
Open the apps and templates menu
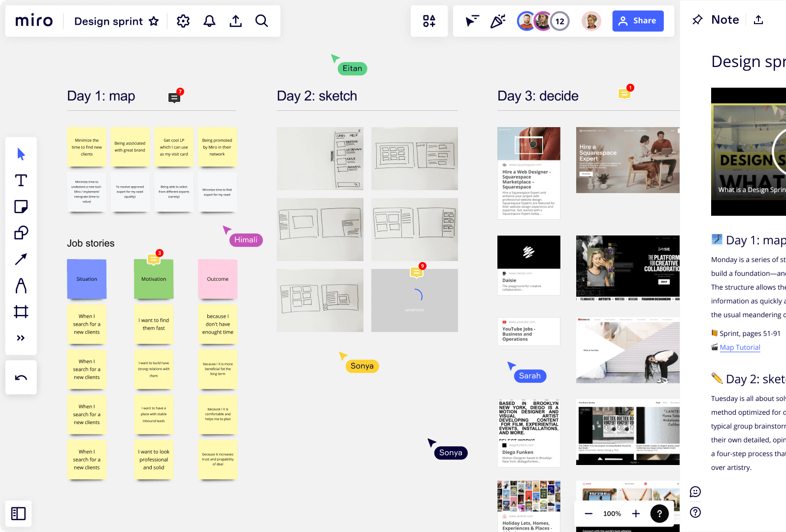(x=429, y=21)
